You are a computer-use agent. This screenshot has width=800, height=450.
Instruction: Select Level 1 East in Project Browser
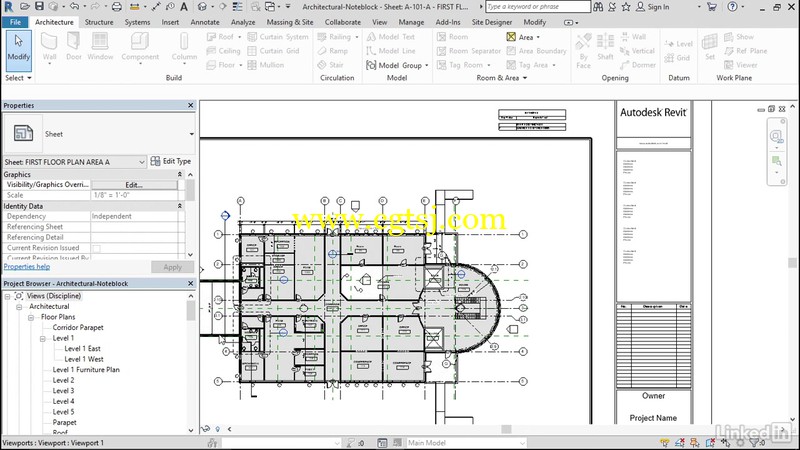pos(82,348)
